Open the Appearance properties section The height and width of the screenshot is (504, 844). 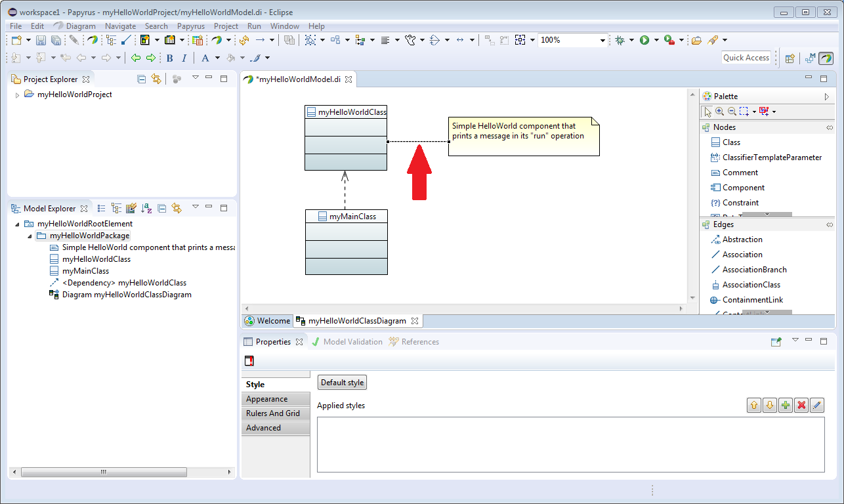point(276,399)
